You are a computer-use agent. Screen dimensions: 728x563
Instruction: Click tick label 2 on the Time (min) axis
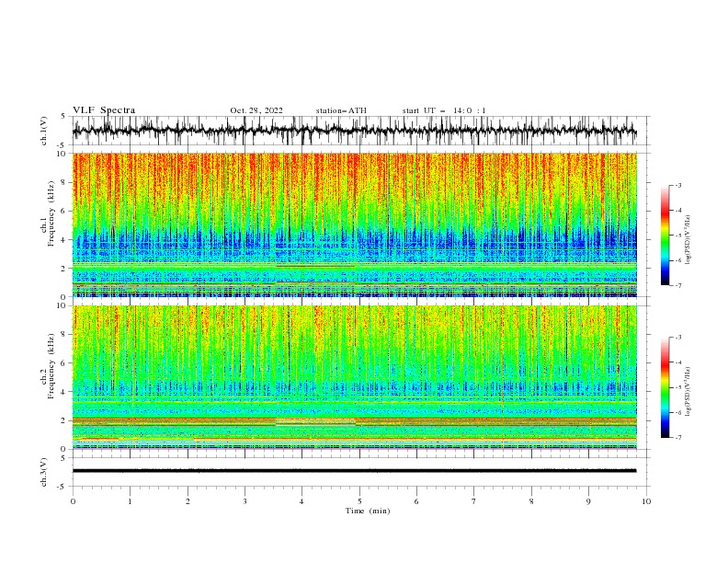pyautogui.click(x=188, y=501)
